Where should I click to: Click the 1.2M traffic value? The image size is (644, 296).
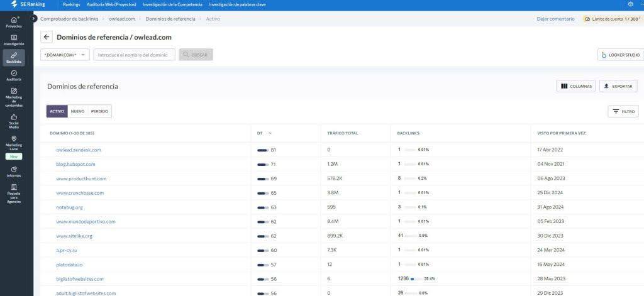332,164
